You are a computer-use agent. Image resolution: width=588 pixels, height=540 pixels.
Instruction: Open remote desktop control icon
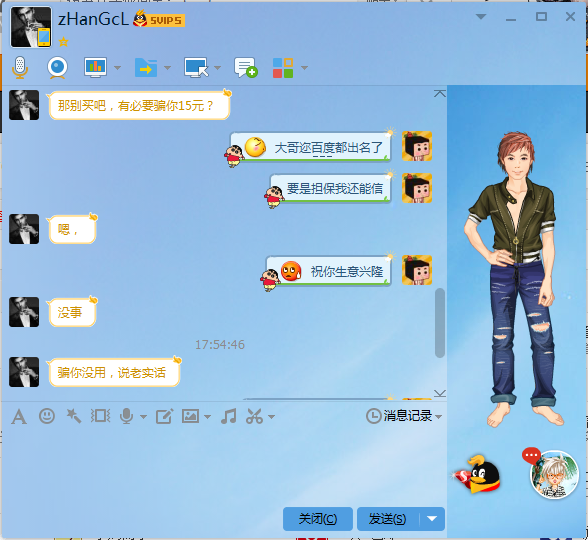pos(196,68)
